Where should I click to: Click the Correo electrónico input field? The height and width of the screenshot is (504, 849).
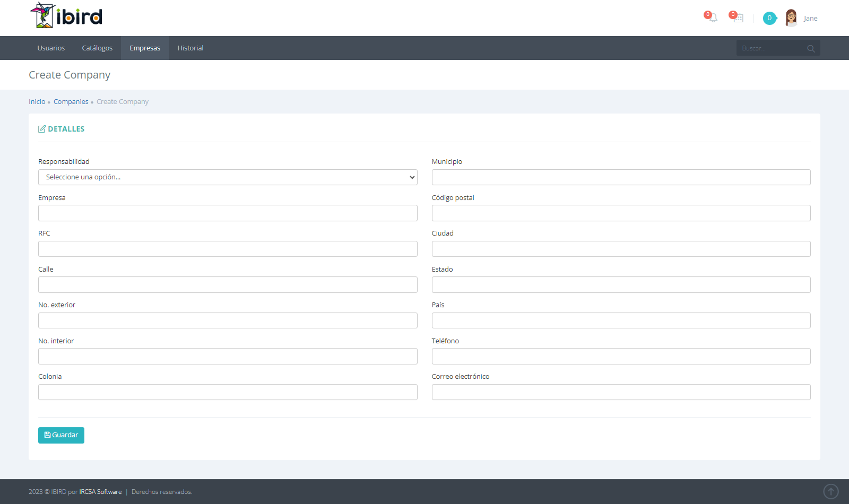point(621,392)
